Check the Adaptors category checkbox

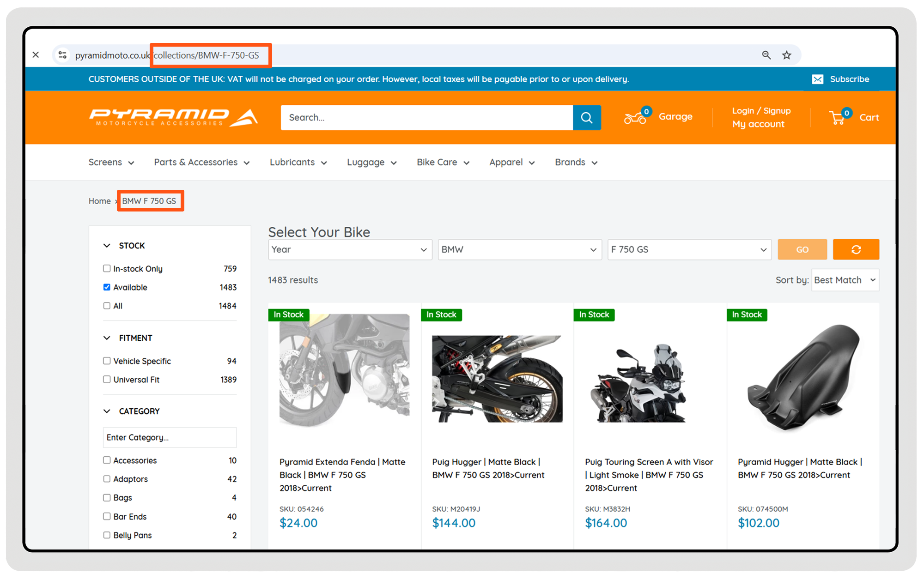pos(107,479)
